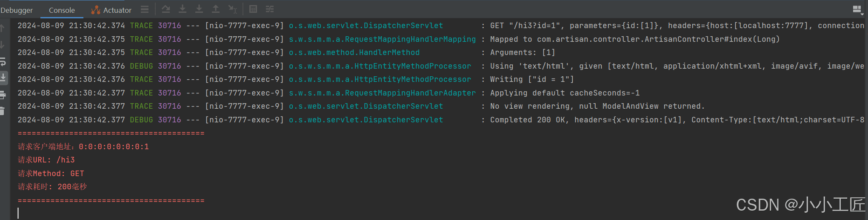Toggle soft-wrap in console gutter

[x=3, y=62]
